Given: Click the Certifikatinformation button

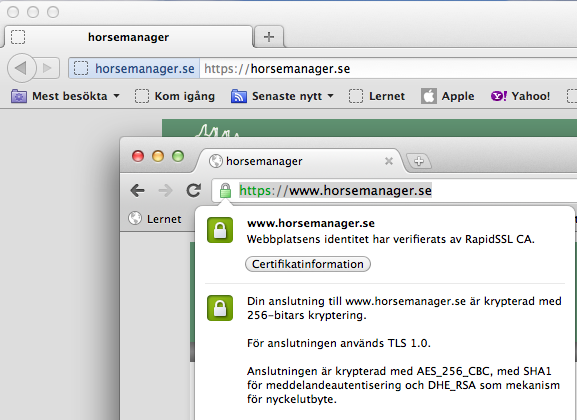Looking at the screenshot, I should pos(308,264).
